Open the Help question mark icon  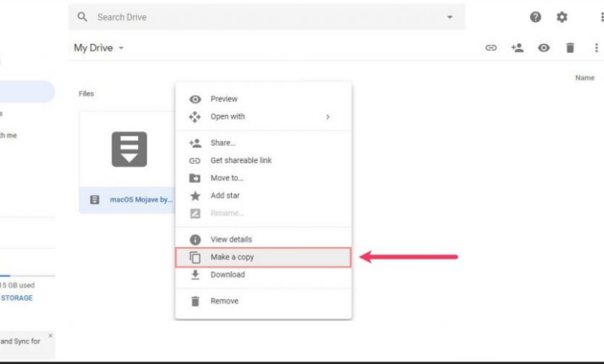(x=535, y=17)
